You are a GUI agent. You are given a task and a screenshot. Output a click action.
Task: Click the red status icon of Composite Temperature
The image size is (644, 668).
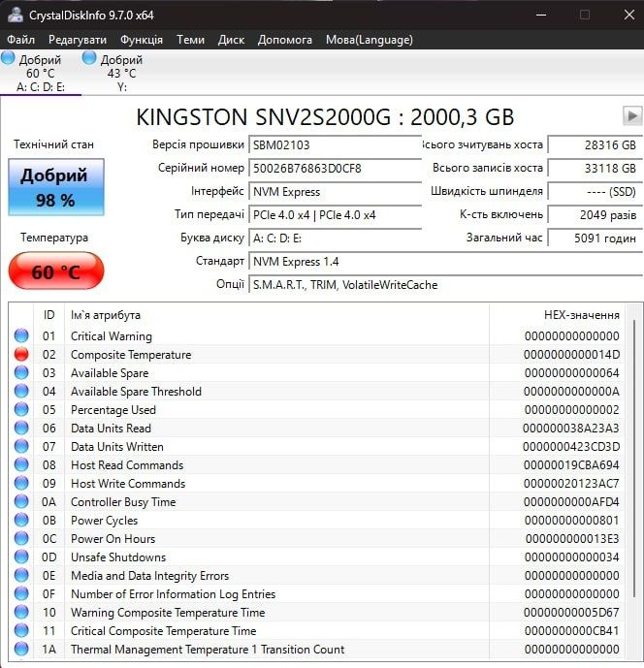[21, 354]
